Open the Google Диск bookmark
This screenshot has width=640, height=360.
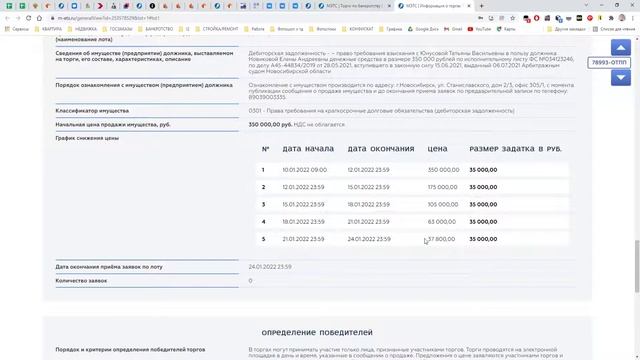click(423, 29)
